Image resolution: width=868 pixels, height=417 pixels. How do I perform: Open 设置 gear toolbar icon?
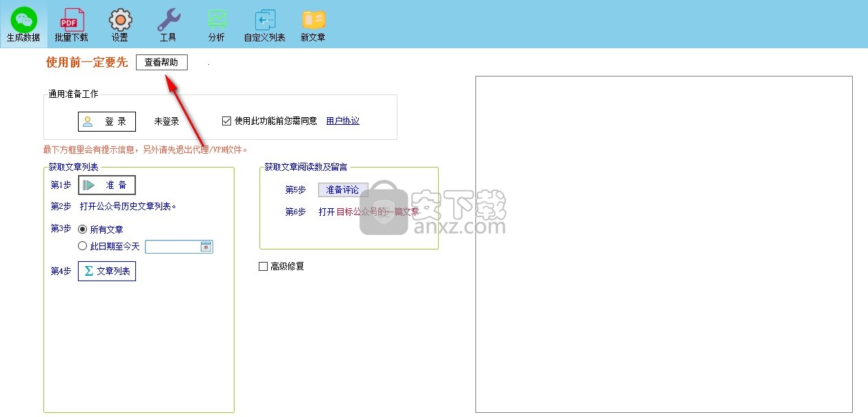120,25
